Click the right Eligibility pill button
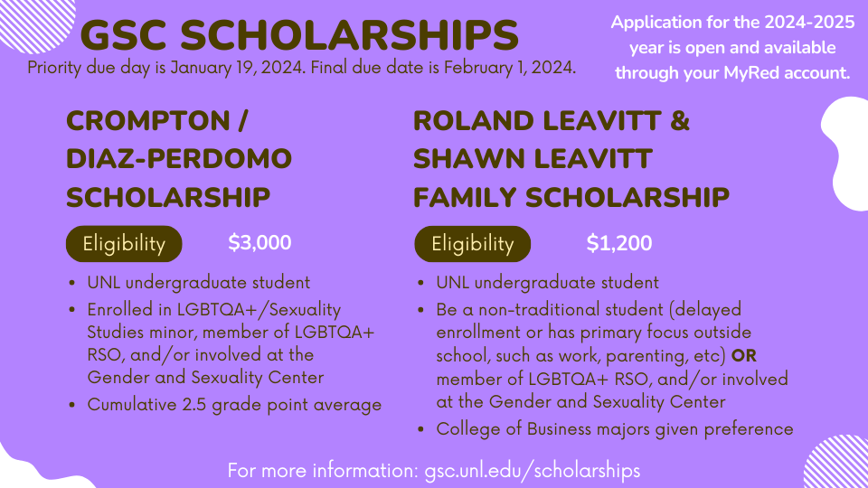The width and height of the screenshot is (868, 488). (472, 243)
